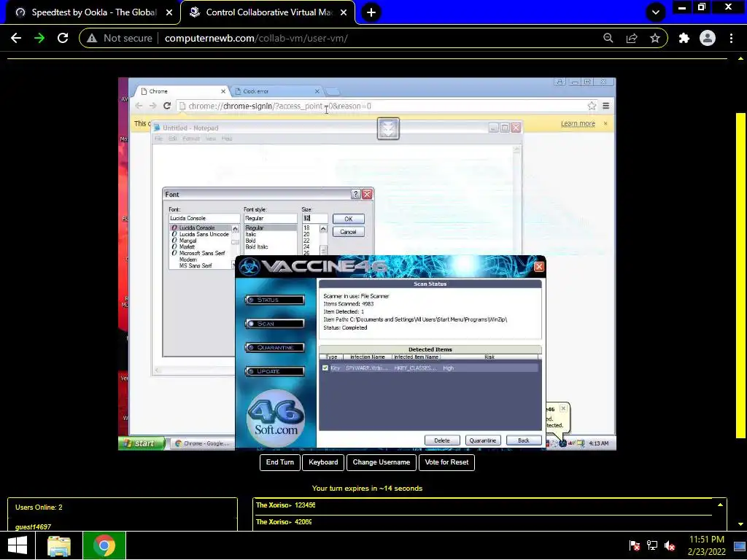
Task: Open the profile avatar icon
Action: tap(708, 38)
